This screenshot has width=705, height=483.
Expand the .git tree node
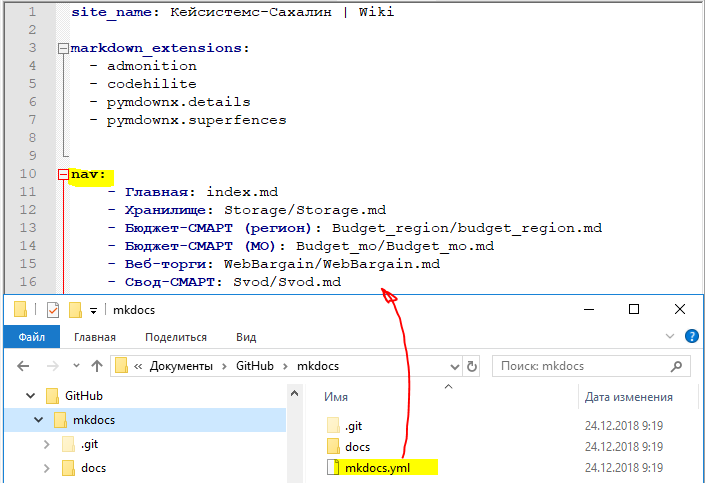(47, 444)
